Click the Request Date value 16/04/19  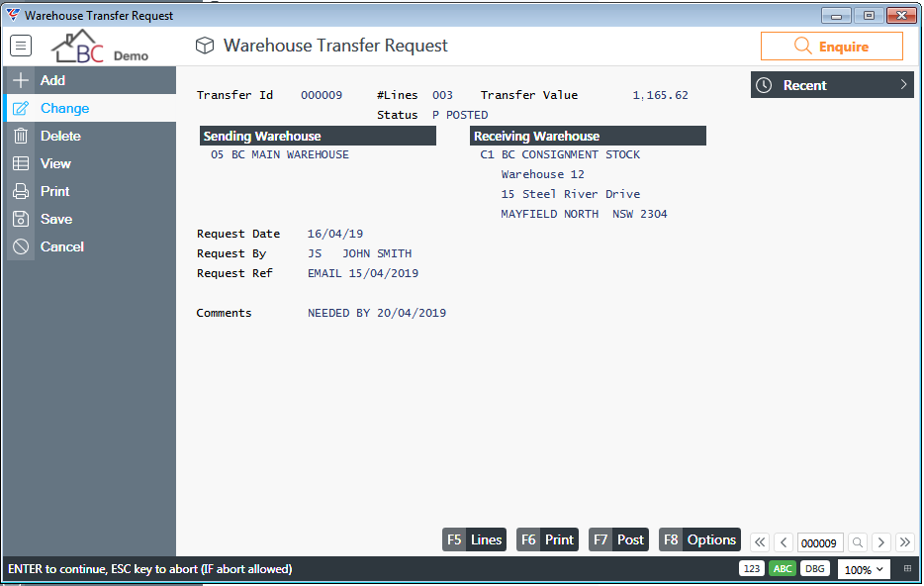(x=335, y=234)
